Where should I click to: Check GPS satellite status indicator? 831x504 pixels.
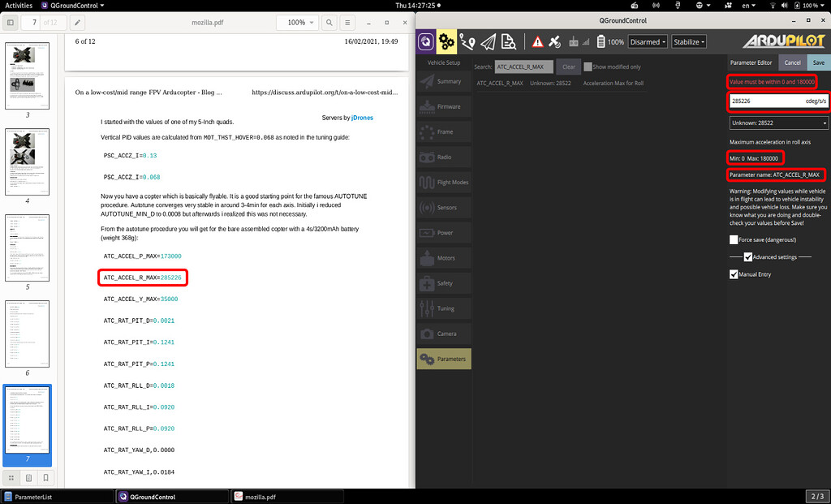(x=556, y=41)
